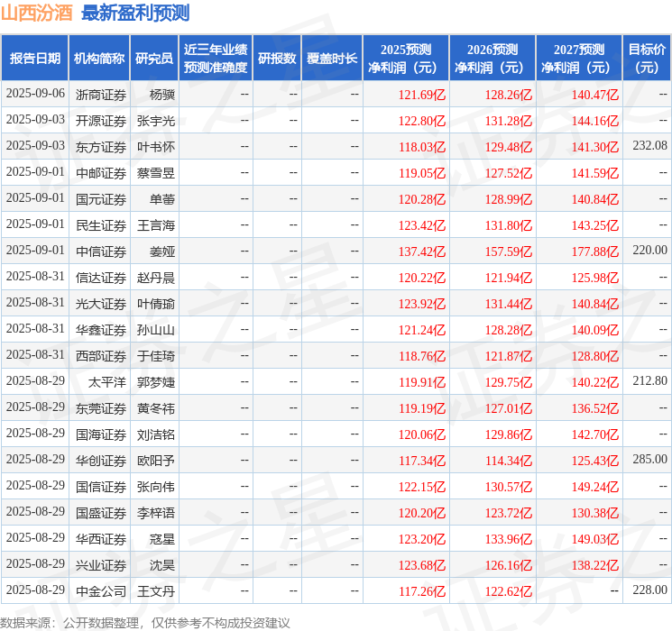Click analyst name 张宇光
This screenshot has height=631, width=672.
coord(156,121)
